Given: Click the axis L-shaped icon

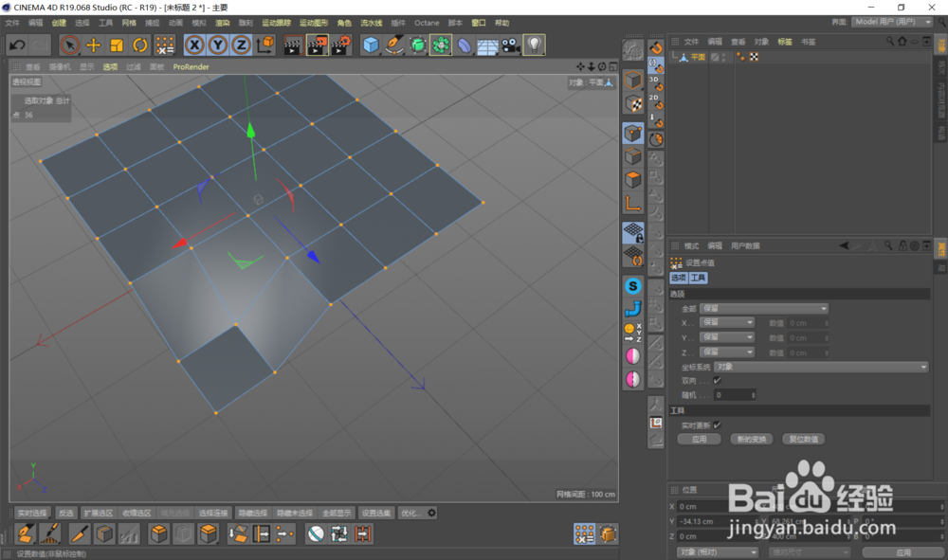Looking at the screenshot, I should coord(633,204).
